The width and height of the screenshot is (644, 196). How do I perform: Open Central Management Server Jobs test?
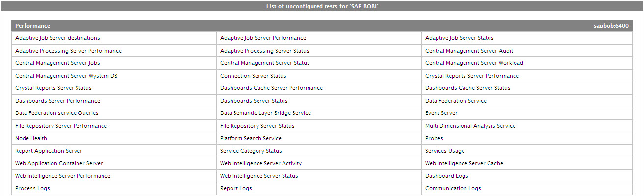(57, 63)
